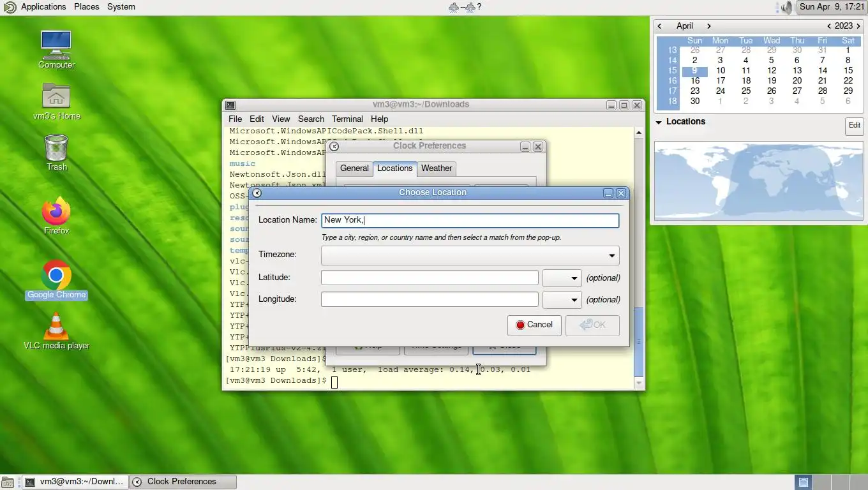Click the world map in calendar panel
The width and height of the screenshot is (868, 490).
pyautogui.click(x=758, y=181)
